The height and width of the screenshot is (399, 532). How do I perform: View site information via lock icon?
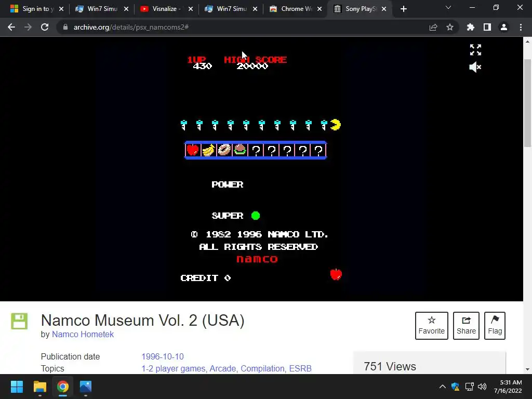(65, 27)
